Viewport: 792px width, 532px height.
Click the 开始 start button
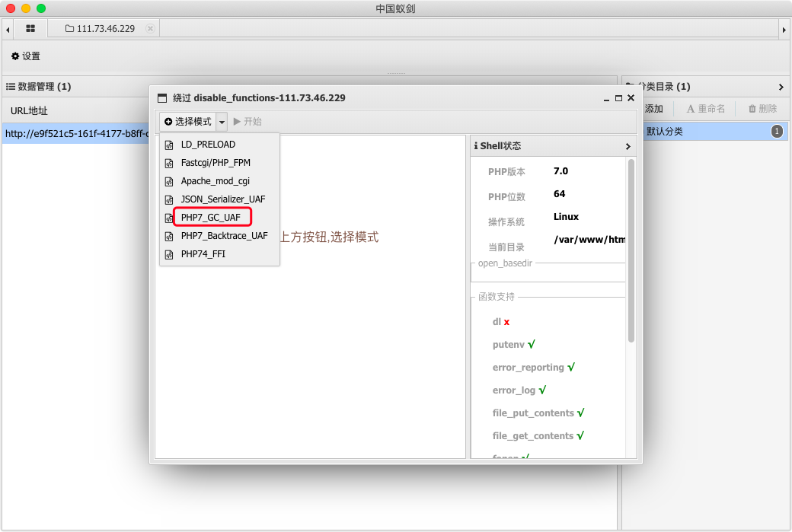247,122
